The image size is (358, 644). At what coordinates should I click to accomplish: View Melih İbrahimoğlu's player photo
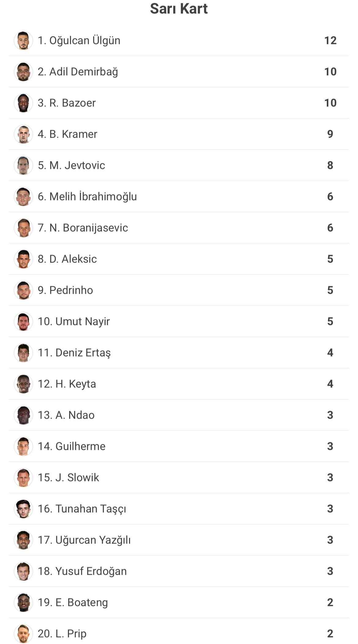click(x=23, y=197)
